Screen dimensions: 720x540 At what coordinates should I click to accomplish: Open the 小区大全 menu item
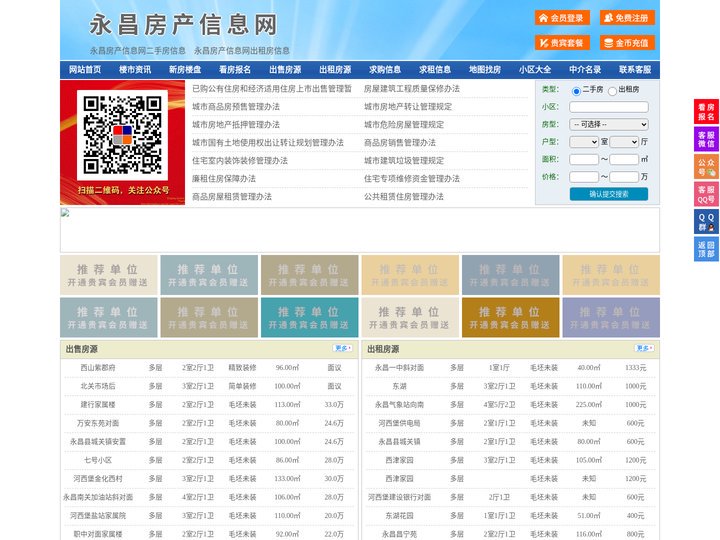[x=535, y=70]
